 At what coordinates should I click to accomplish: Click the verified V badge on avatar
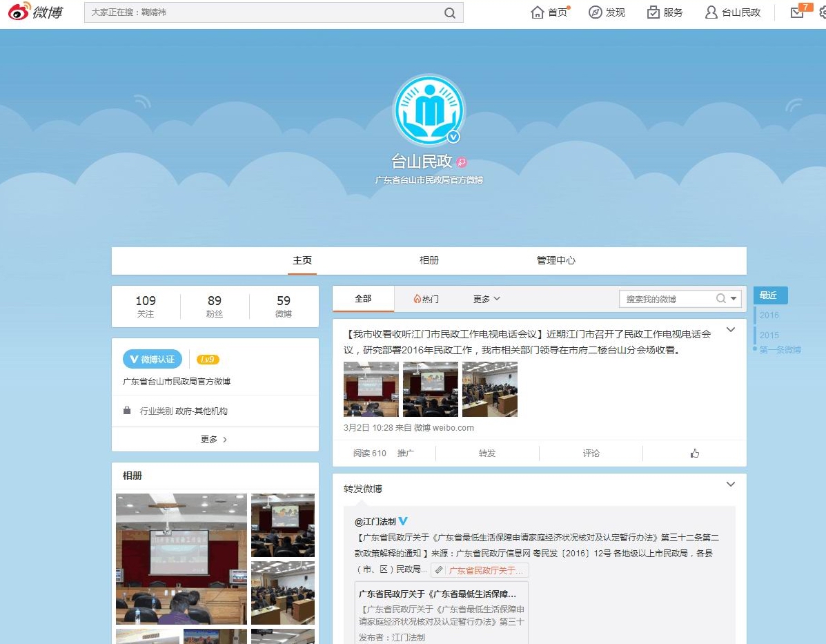click(453, 137)
